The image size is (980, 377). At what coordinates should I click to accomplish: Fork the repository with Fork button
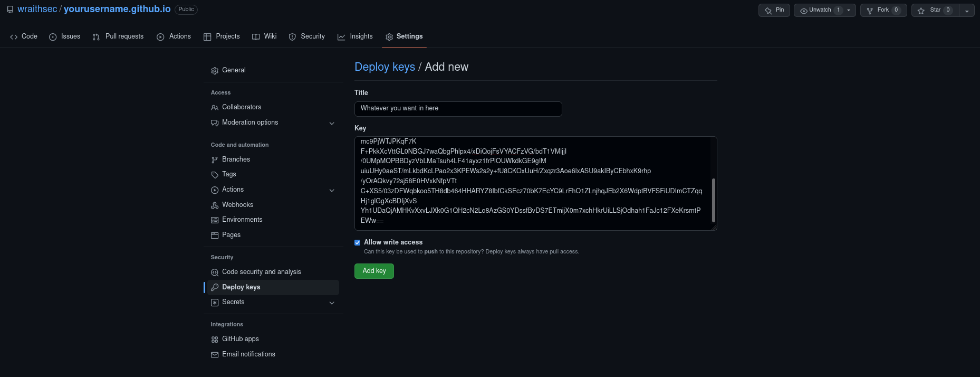pyautogui.click(x=878, y=10)
